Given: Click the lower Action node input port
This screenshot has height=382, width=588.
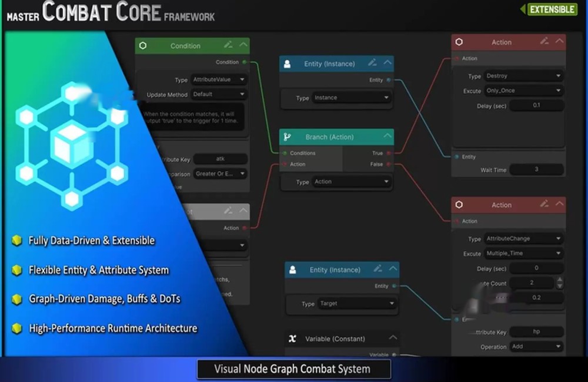Looking at the screenshot, I should click(x=457, y=221).
